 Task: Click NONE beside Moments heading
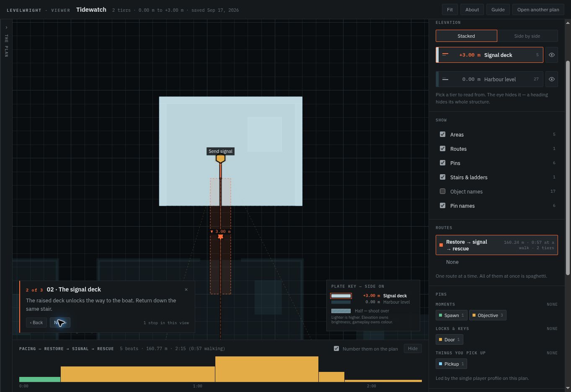tap(552, 304)
